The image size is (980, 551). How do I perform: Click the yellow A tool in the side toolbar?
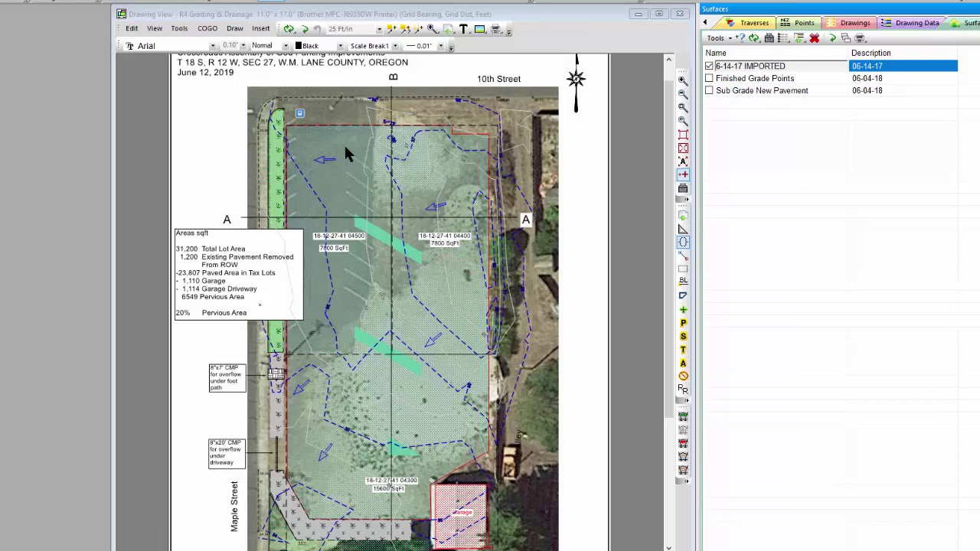tap(683, 363)
